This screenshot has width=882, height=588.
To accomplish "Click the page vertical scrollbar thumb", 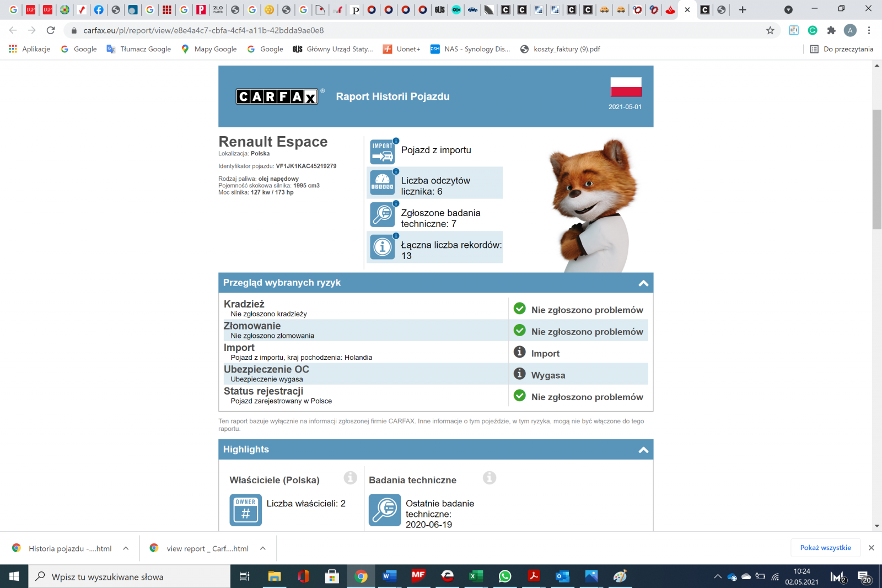I will 876,169.
